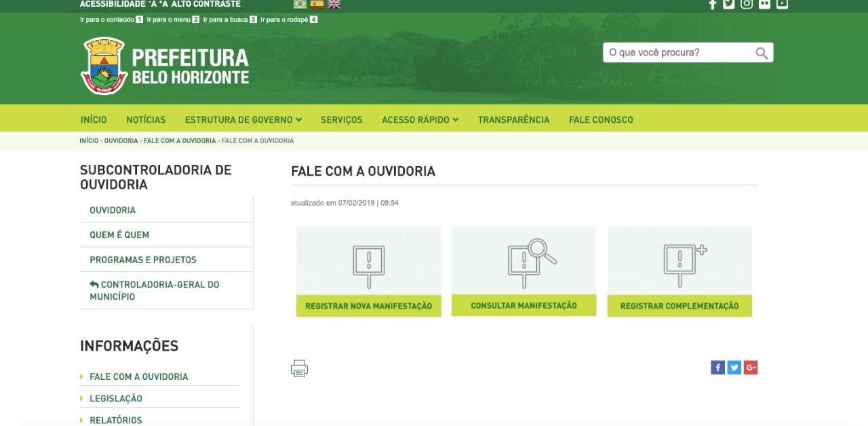The image size is (868, 426).
Task: Enable Alto Contraste accessibility mode
Action: point(206,4)
